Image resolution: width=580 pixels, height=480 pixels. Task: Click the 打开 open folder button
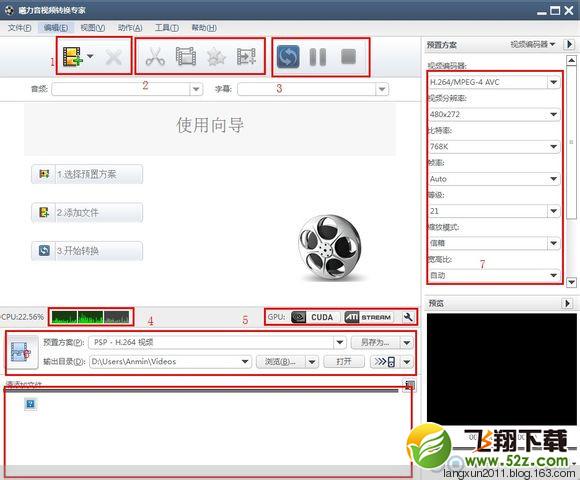tap(344, 361)
